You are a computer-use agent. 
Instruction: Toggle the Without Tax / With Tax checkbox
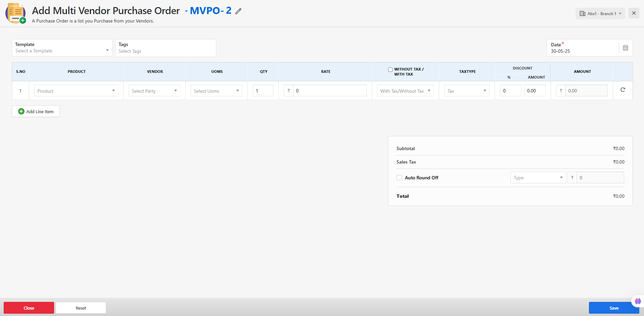coord(390,70)
